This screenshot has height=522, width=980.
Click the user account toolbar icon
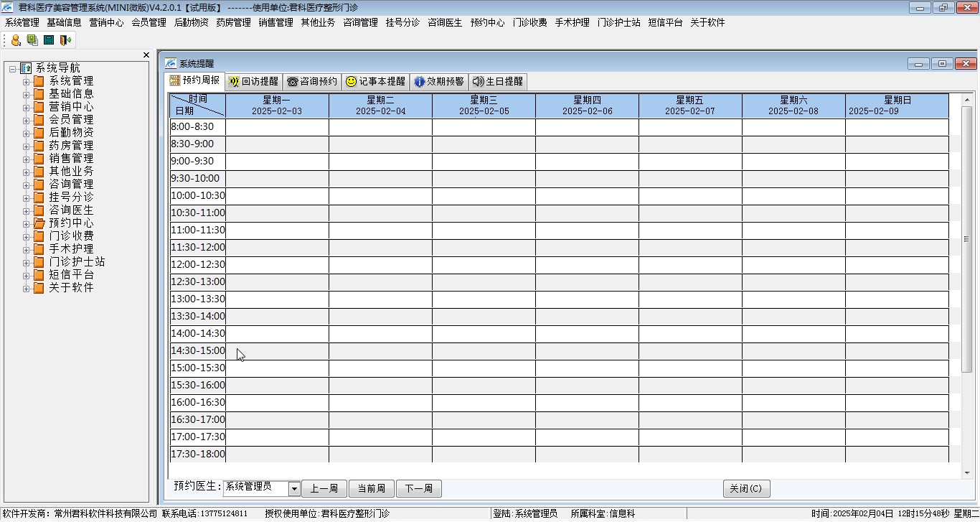pyautogui.click(x=16, y=40)
